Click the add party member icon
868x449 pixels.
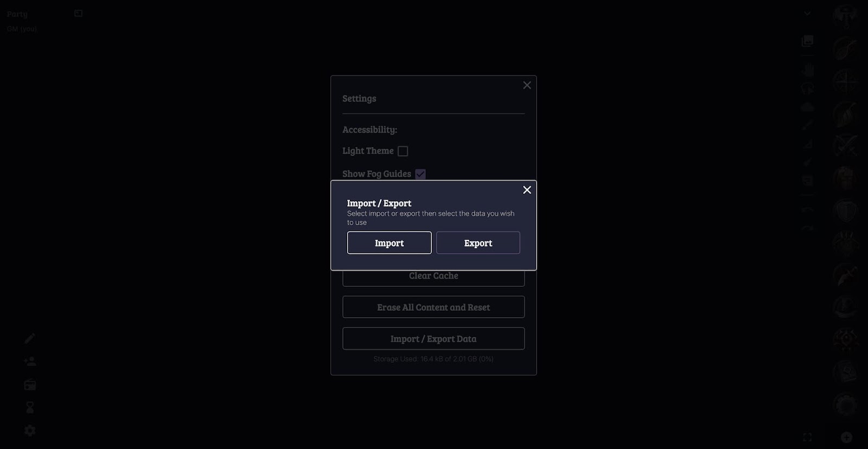[30, 361]
